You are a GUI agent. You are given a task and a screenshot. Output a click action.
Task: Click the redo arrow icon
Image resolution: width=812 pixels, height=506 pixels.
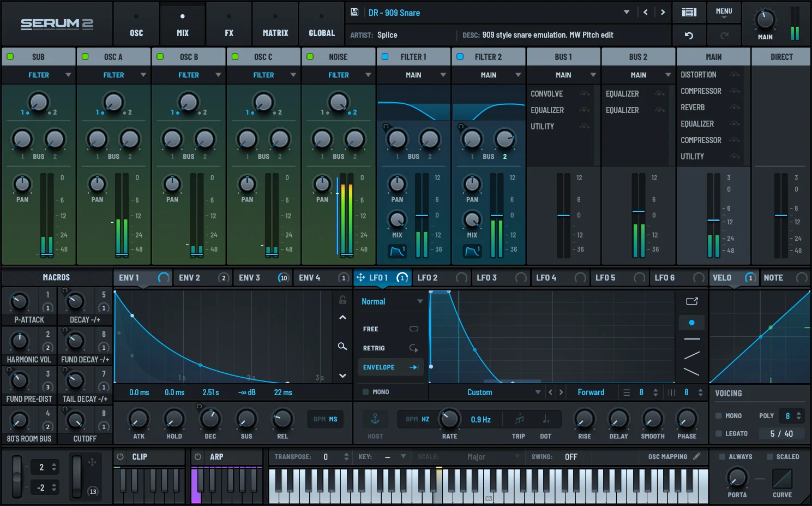click(x=724, y=35)
